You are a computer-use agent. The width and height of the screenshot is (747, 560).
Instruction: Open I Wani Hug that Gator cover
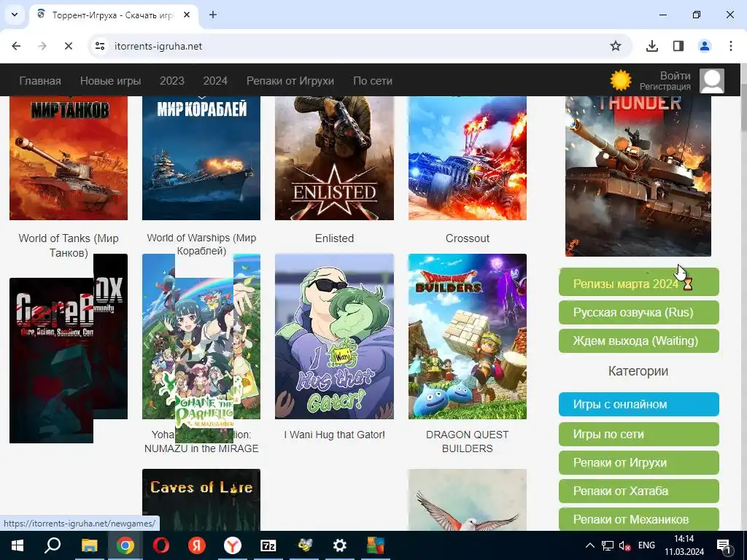[x=334, y=337]
